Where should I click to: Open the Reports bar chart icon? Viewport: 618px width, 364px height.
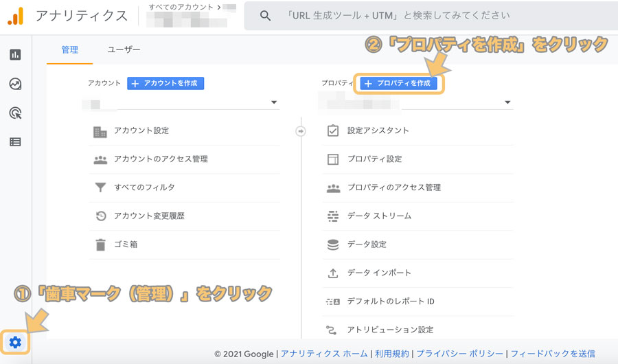(15, 55)
